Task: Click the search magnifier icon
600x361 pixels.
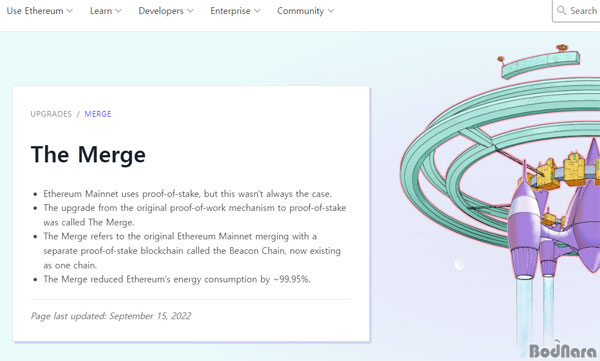Action: pyautogui.click(x=561, y=10)
